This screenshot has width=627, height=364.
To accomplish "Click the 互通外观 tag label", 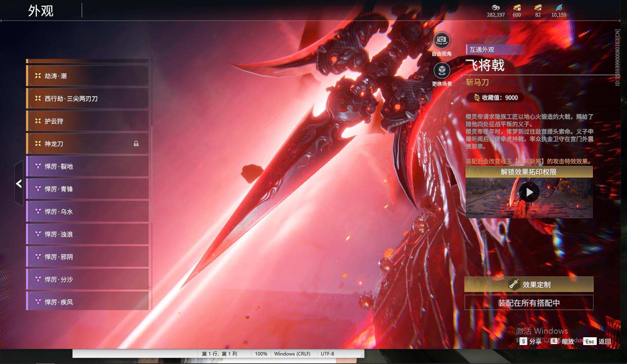I will [x=482, y=50].
